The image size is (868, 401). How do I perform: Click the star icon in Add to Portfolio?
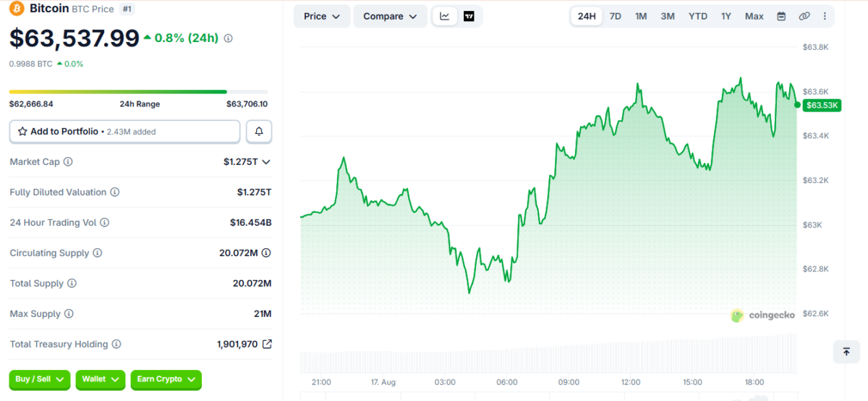pos(22,132)
